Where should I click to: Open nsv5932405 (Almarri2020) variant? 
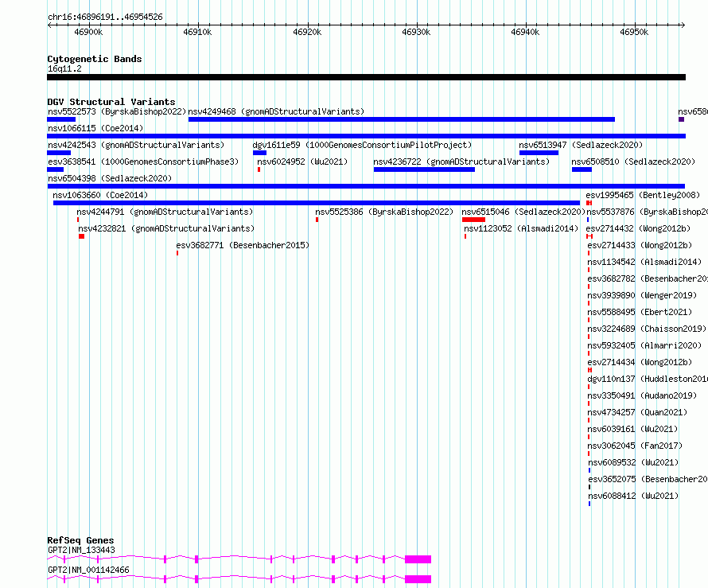[x=644, y=345]
